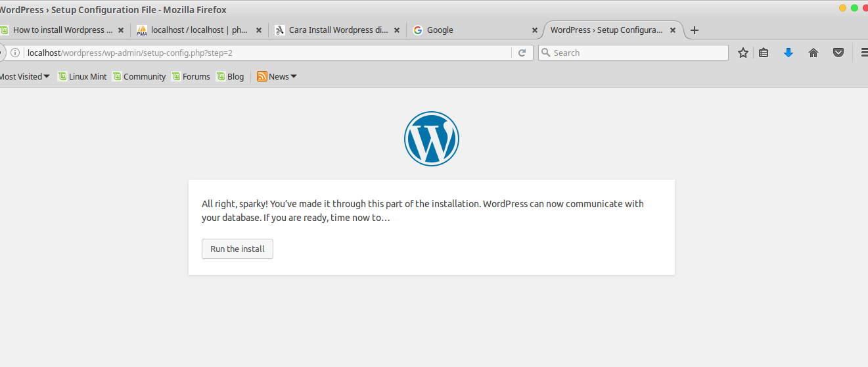Close the localhost phpMyAdmin tab
Viewport: 868px width, 367px height.
[259, 30]
